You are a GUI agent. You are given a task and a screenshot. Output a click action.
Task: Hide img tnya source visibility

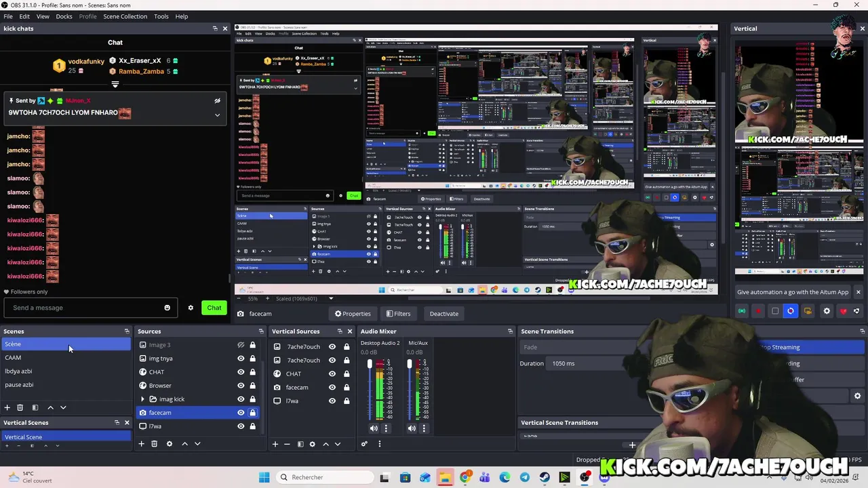[241, 359]
